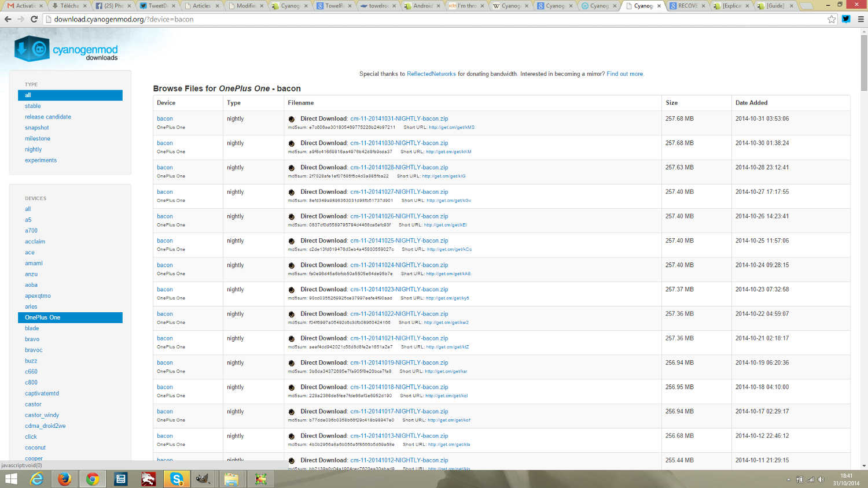
Task: Open the ReflectedNetworks link
Action: point(431,74)
